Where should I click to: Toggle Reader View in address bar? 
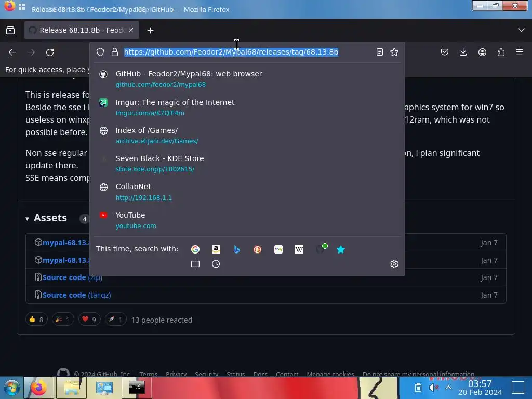click(x=380, y=52)
